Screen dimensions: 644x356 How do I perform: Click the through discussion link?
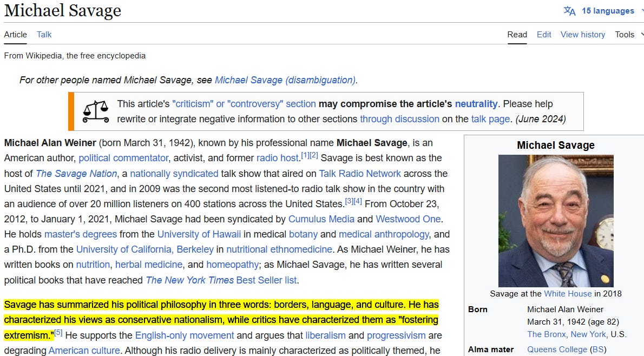tap(399, 119)
